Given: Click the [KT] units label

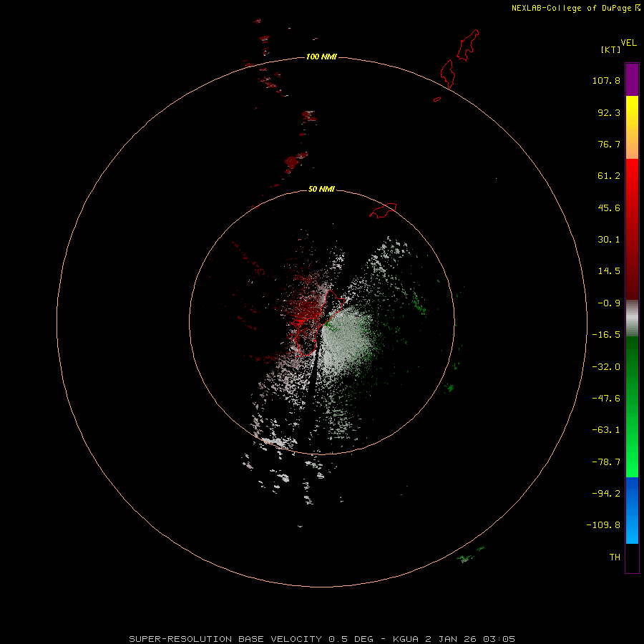Looking at the screenshot, I should 611,49.
